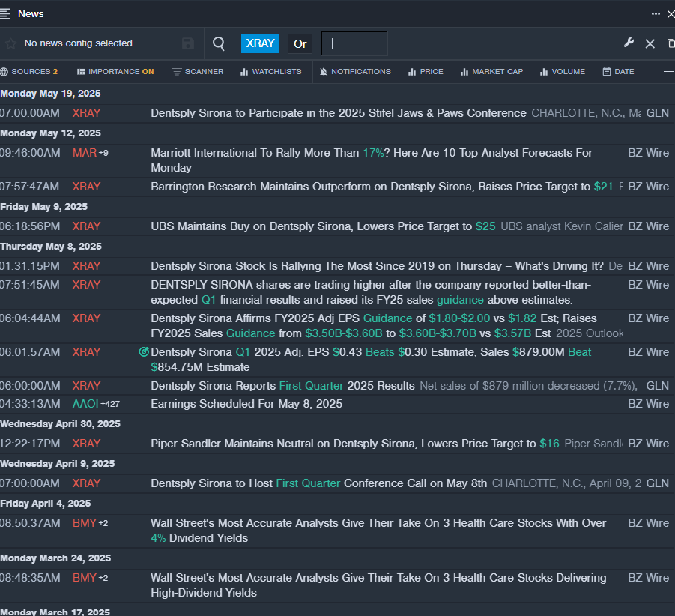This screenshot has height=616, width=675.
Task: Click the BZ Wire source on the Piper Sandler row
Action: 648,444
